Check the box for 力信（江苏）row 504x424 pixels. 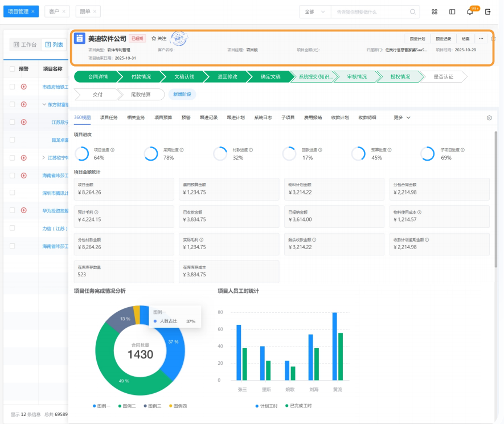point(12,228)
